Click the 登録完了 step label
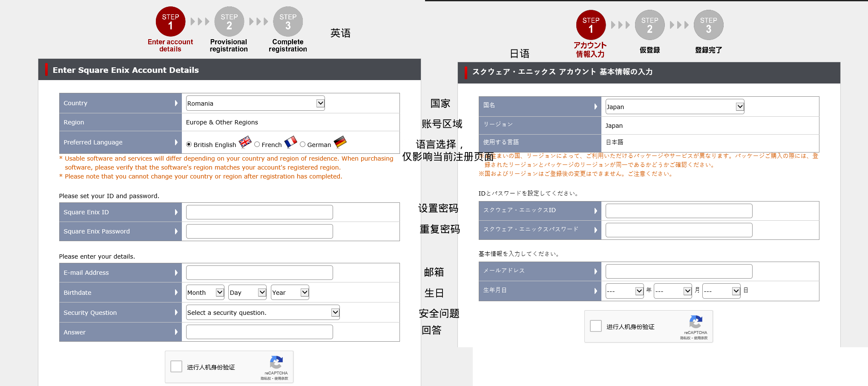Image resolution: width=868 pixels, height=386 pixels. (x=708, y=50)
